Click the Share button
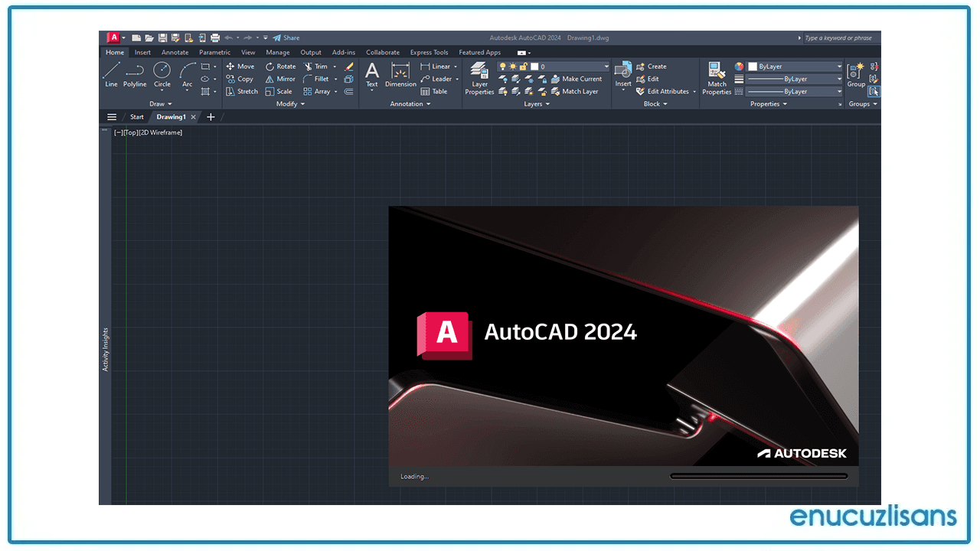This screenshot has height=551, width=980. [286, 37]
